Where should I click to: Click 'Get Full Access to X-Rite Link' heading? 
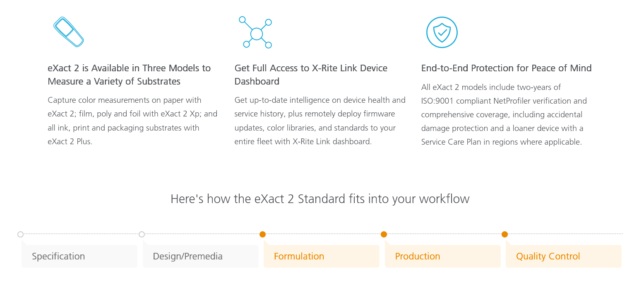[311, 75]
